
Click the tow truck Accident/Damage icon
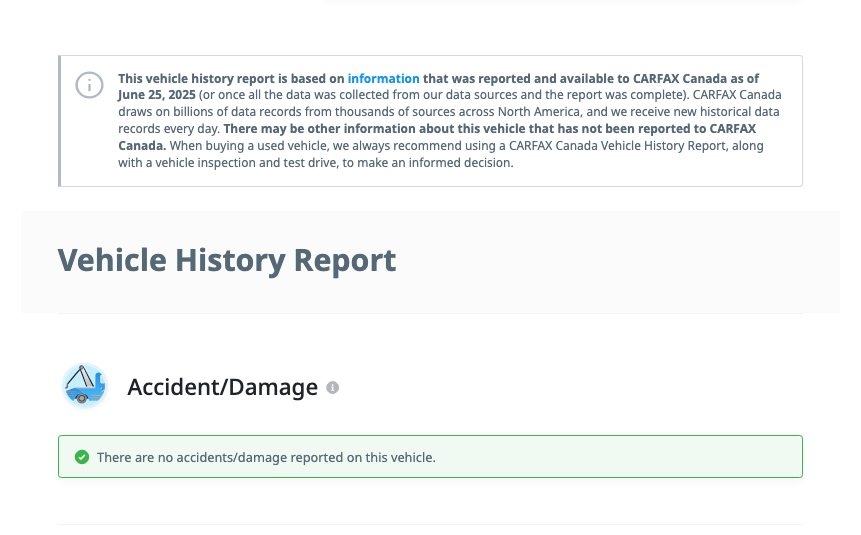tap(84, 386)
